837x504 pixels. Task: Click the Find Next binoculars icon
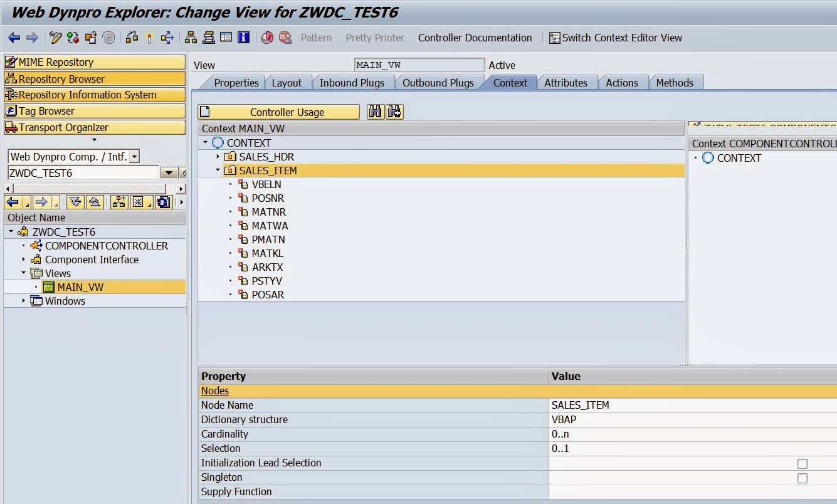click(394, 112)
